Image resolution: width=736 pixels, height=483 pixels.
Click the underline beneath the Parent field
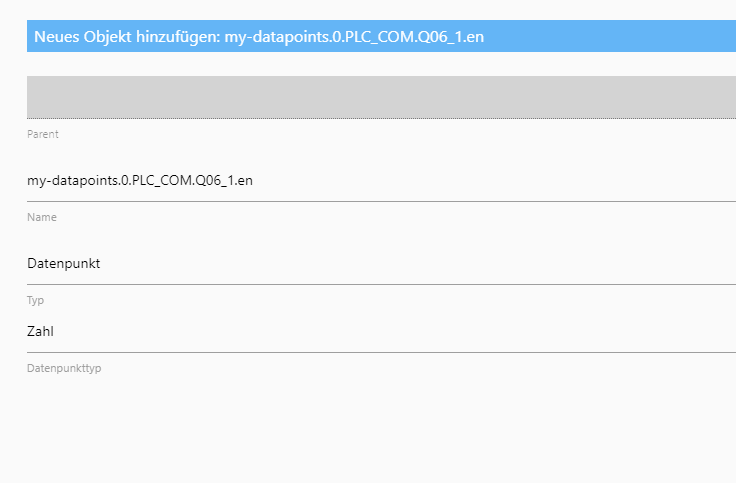(381, 201)
